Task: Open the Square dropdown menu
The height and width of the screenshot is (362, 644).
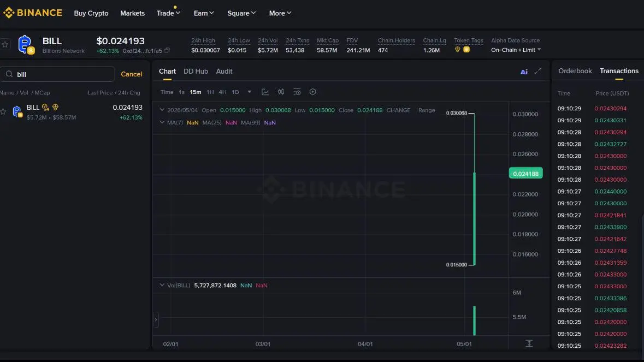Action: 241,13
